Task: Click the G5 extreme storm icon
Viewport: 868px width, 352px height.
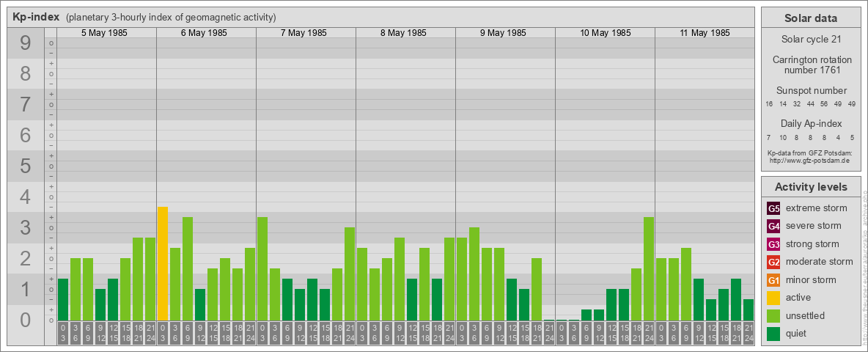Action: [774, 208]
